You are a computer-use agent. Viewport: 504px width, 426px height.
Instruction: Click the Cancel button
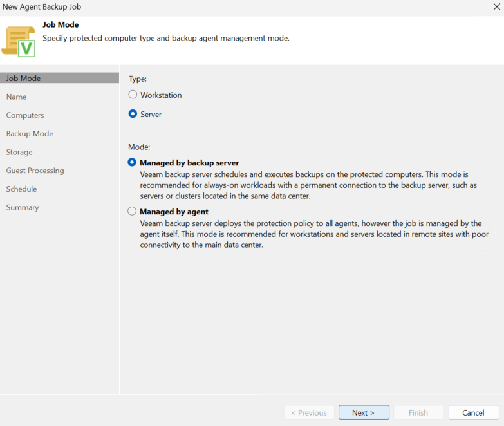click(x=474, y=412)
